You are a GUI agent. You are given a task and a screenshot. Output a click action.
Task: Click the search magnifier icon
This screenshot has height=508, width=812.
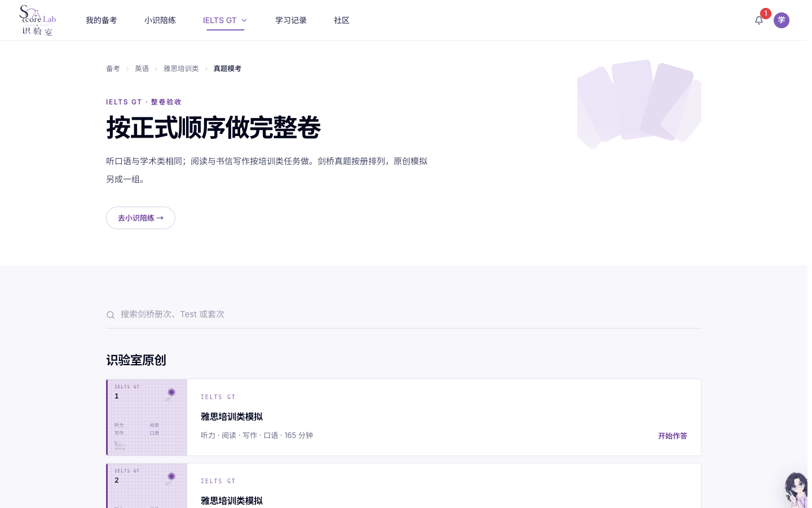click(111, 315)
